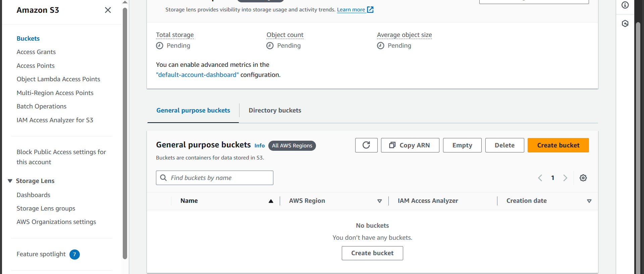Open Storage Lens Dashboards
Viewport: 644px width, 274px height.
point(34,195)
